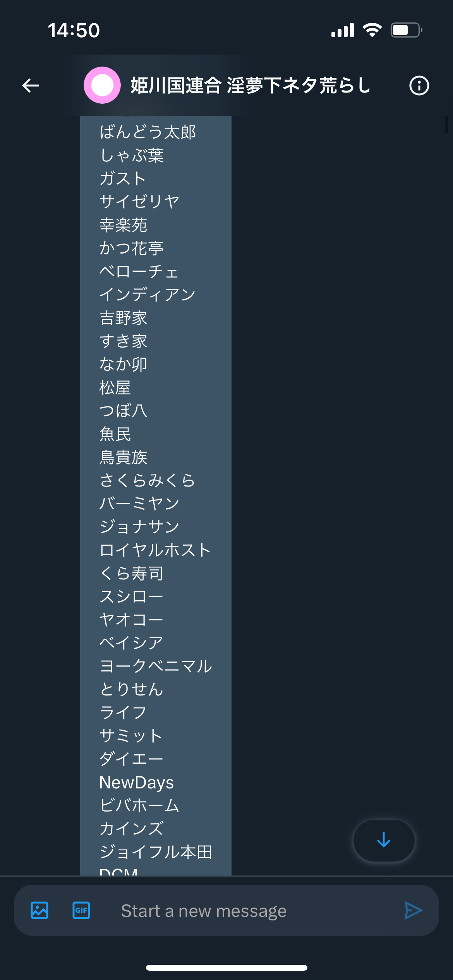The width and height of the screenshot is (453, 980).
Task: Select the サイゼリヤ line in message
Action: coord(139,201)
